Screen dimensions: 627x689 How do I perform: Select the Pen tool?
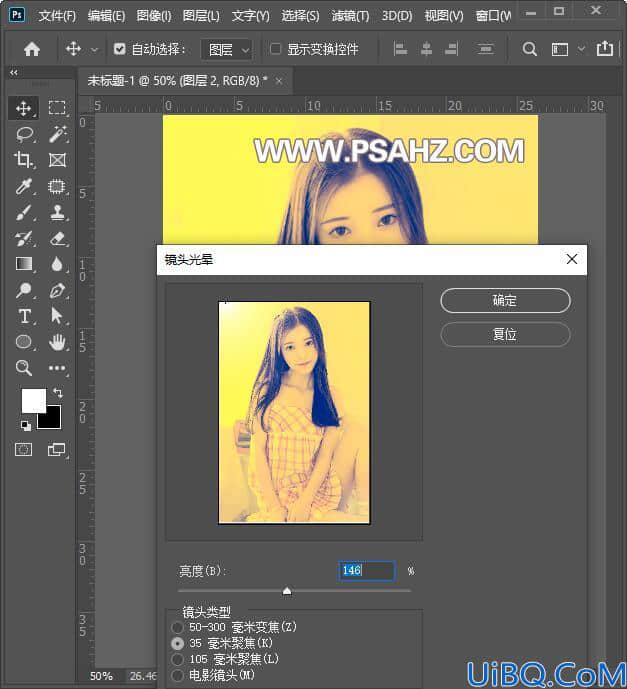(58, 290)
